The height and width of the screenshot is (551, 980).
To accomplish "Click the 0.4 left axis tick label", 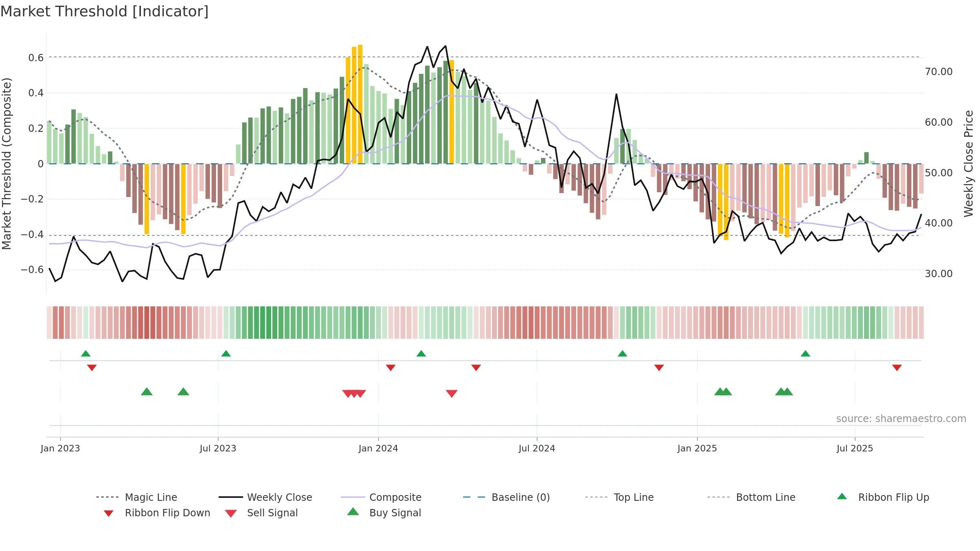I will point(36,93).
